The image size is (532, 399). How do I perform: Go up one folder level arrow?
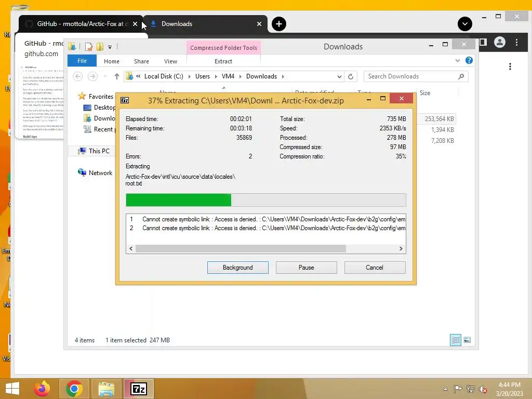click(x=117, y=76)
